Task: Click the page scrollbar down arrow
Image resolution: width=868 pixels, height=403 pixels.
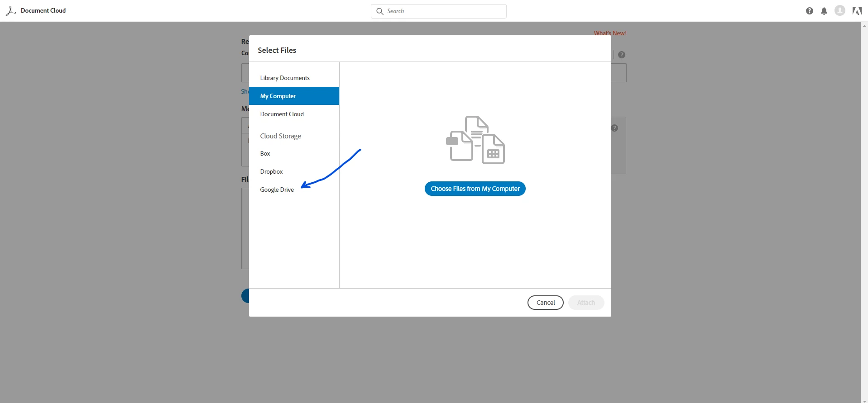Action: pos(864,400)
